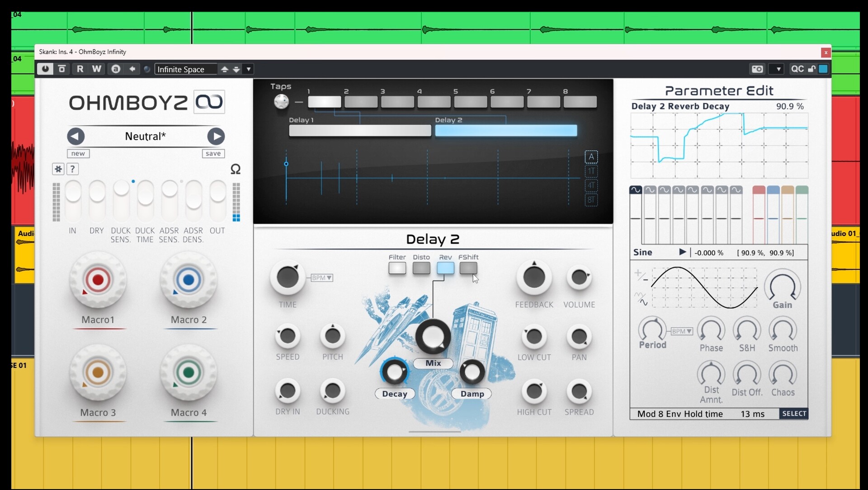Viewport: 868px width, 490px height.
Task: Click the save preset button
Action: click(x=213, y=153)
